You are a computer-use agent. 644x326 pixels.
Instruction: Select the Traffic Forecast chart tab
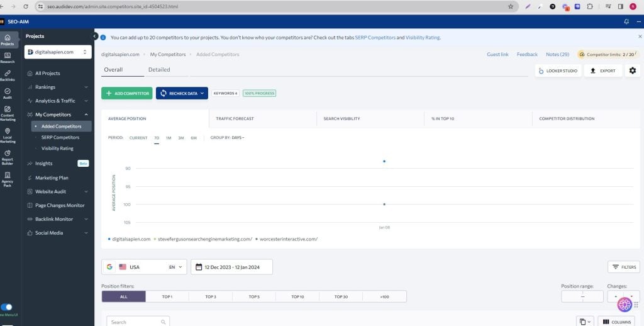click(263, 118)
